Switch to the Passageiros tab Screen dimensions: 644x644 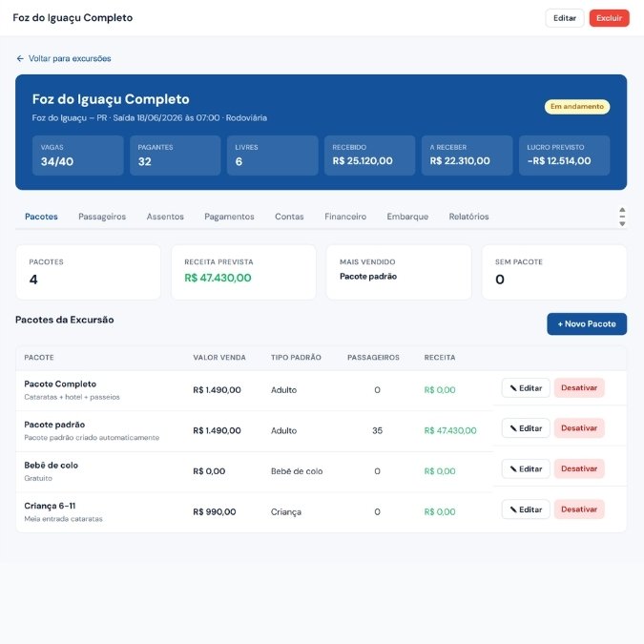coord(102,217)
